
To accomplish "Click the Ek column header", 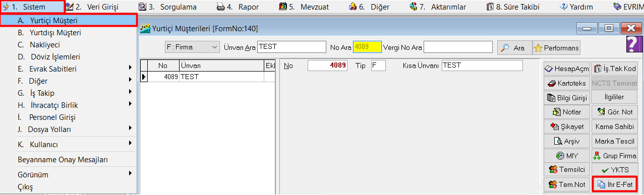I will 269,66.
